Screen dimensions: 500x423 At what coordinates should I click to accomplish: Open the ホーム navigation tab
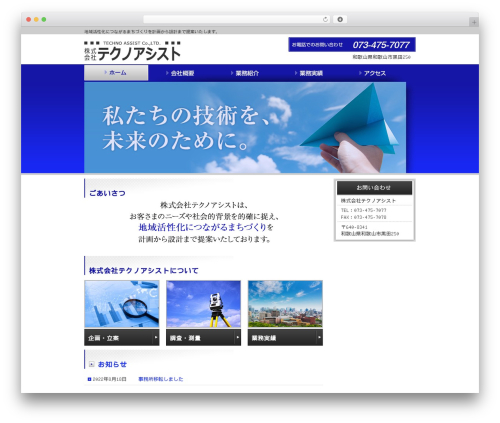click(x=116, y=73)
